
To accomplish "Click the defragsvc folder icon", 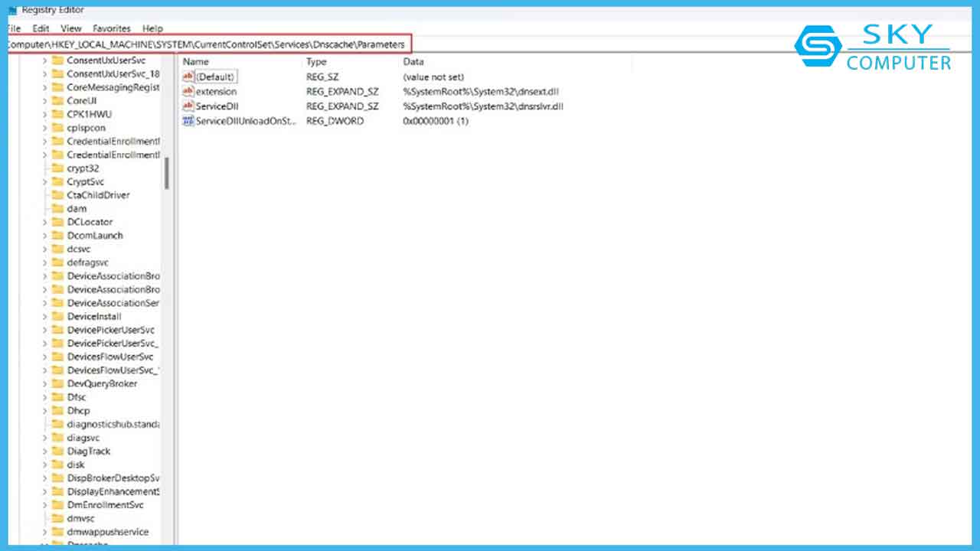I will pos(57,262).
